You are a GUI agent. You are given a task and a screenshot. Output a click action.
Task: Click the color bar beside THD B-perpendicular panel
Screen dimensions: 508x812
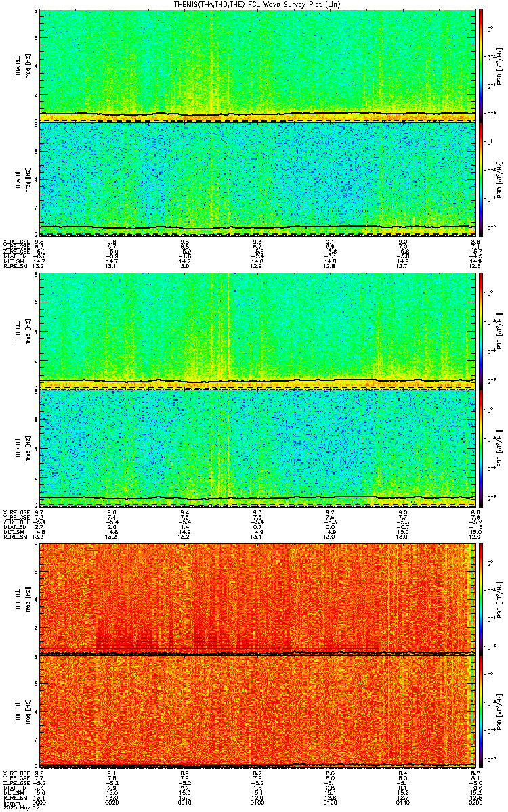(x=482, y=330)
